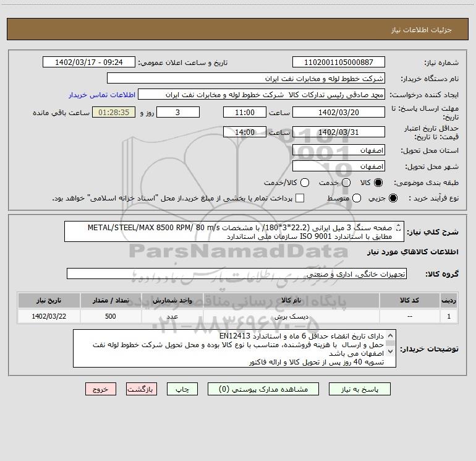Screen dimensions: 476x461
Task: Click the price validity date 1402/03/31 field
Action: [339, 132]
